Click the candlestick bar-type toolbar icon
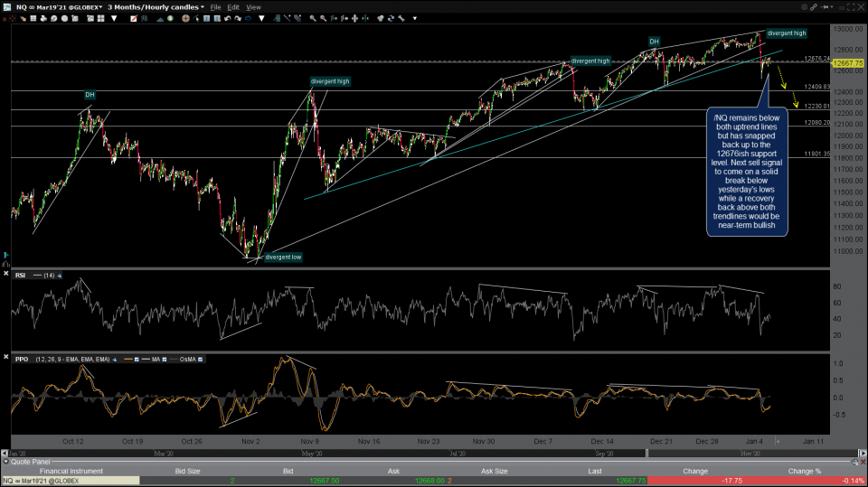Image resolution: width=868 pixels, height=487 pixels. pos(144,18)
